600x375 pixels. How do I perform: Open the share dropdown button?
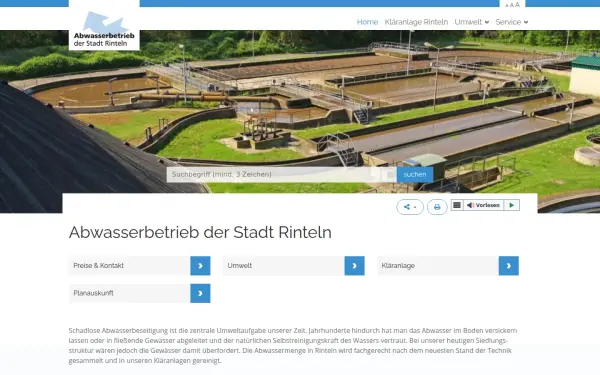(x=410, y=207)
